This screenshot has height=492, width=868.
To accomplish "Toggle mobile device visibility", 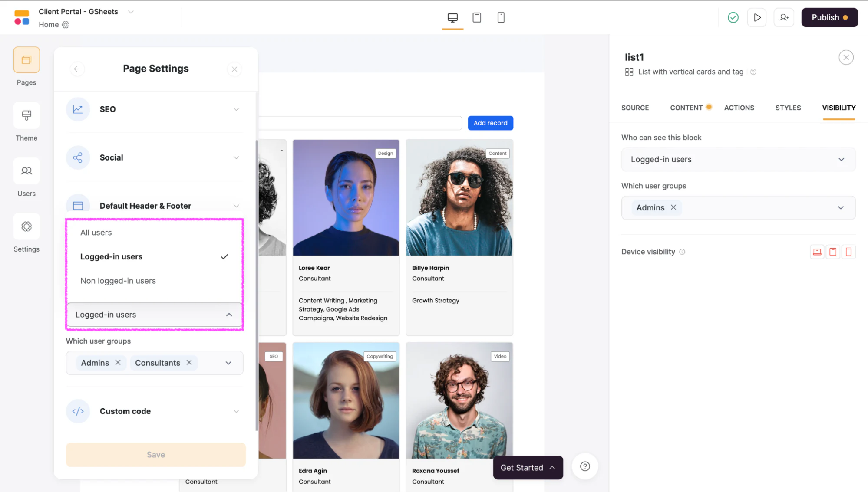I will (x=848, y=252).
